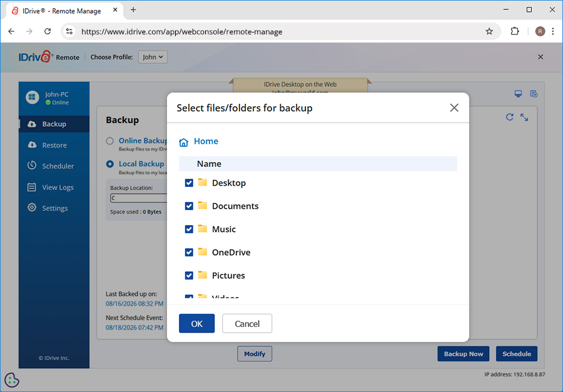Open the Desktop folder name
This screenshot has height=392, width=563.
[229, 183]
